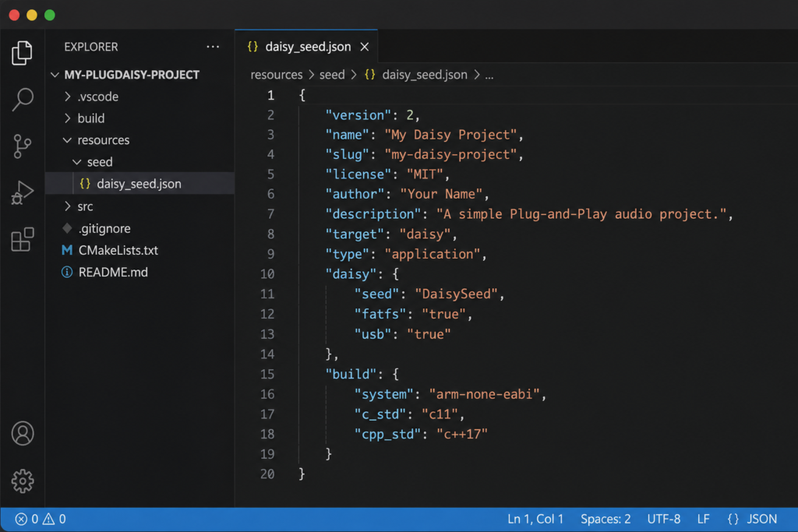Click the "DaisySeed" value
This screenshot has height=532, width=798.
pyautogui.click(x=456, y=294)
